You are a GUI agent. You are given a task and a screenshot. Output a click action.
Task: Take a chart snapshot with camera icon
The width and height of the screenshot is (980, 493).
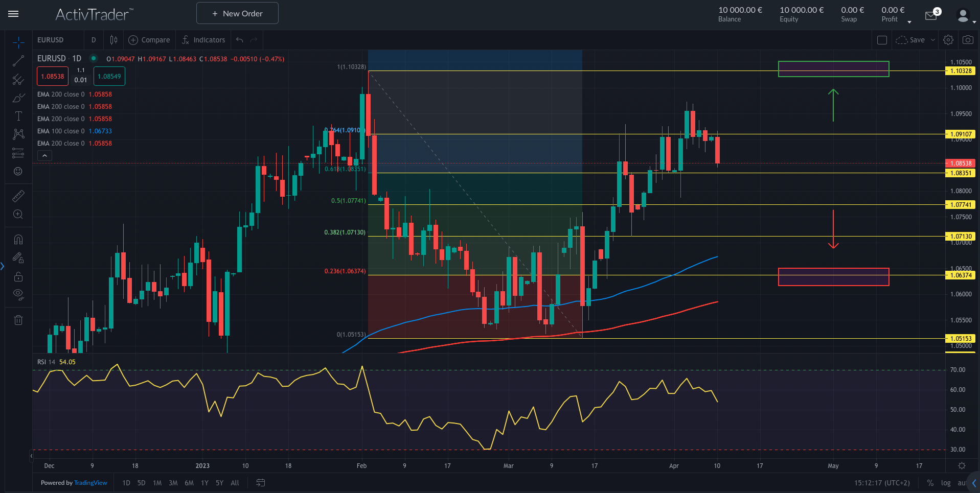tap(968, 40)
